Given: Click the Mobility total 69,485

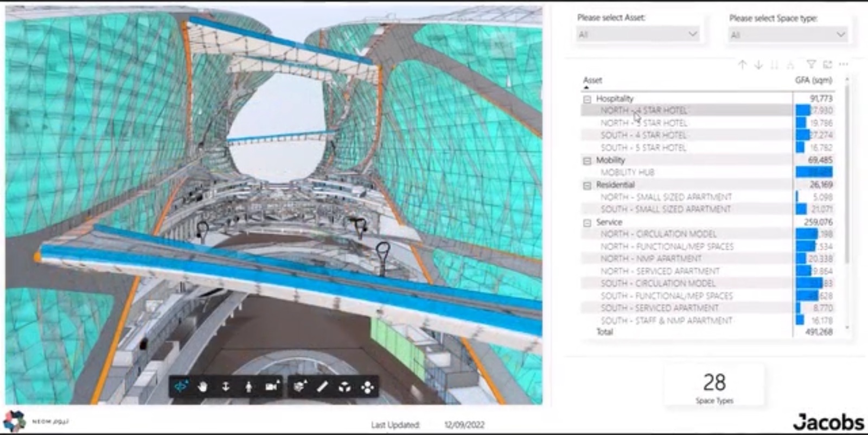Looking at the screenshot, I should (x=820, y=160).
